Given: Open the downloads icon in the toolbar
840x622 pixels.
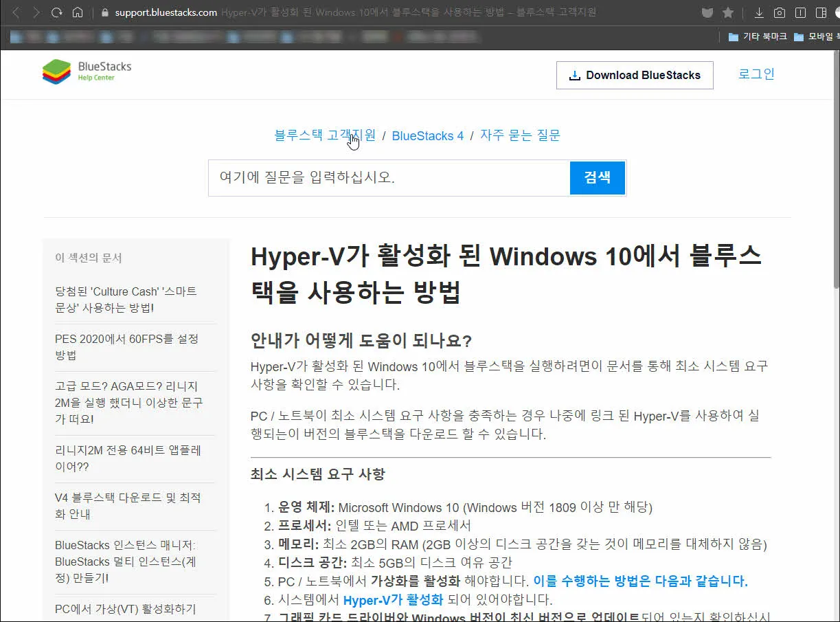Looking at the screenshot, I should click(x=758, y=12).
